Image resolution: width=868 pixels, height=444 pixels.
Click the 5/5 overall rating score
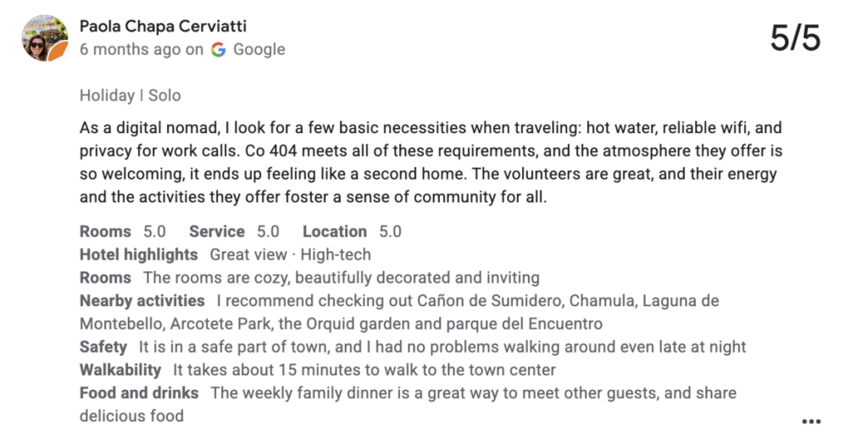(795, 38)
